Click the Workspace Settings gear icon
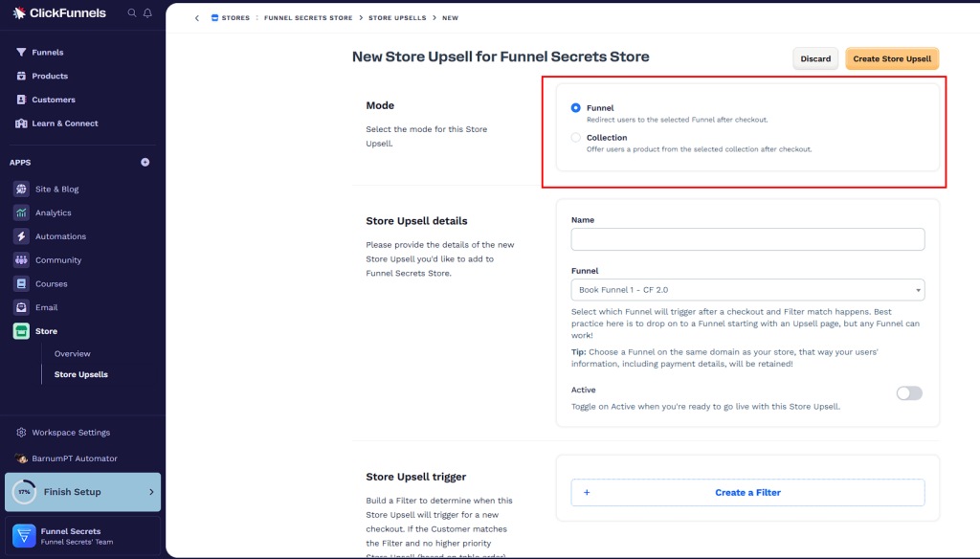This screenshot has width=980, height=559. (21, 432)
